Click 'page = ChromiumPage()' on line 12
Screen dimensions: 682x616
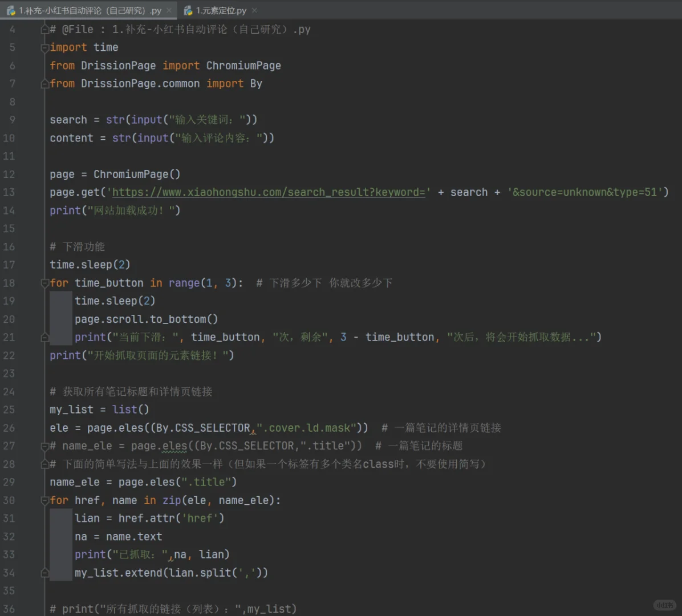(115, 175)
